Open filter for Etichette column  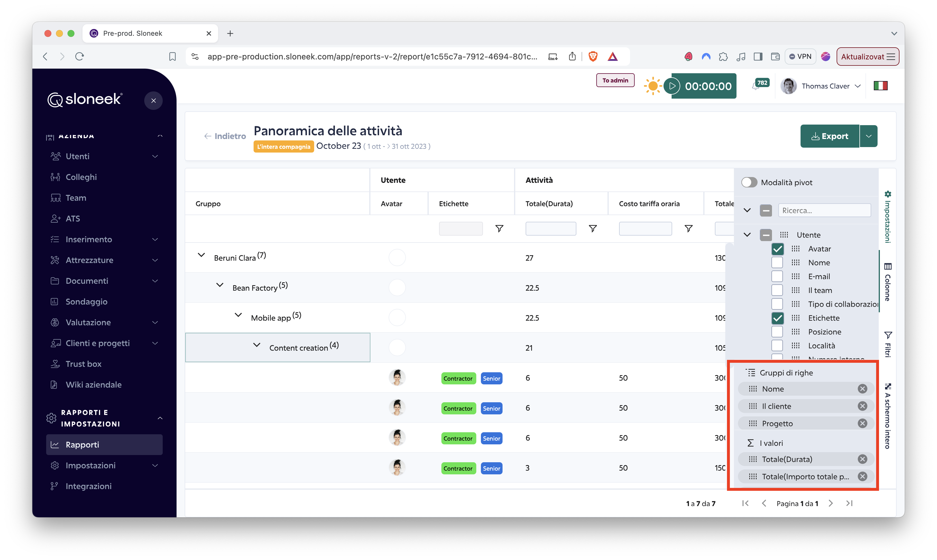click(499, 229)
